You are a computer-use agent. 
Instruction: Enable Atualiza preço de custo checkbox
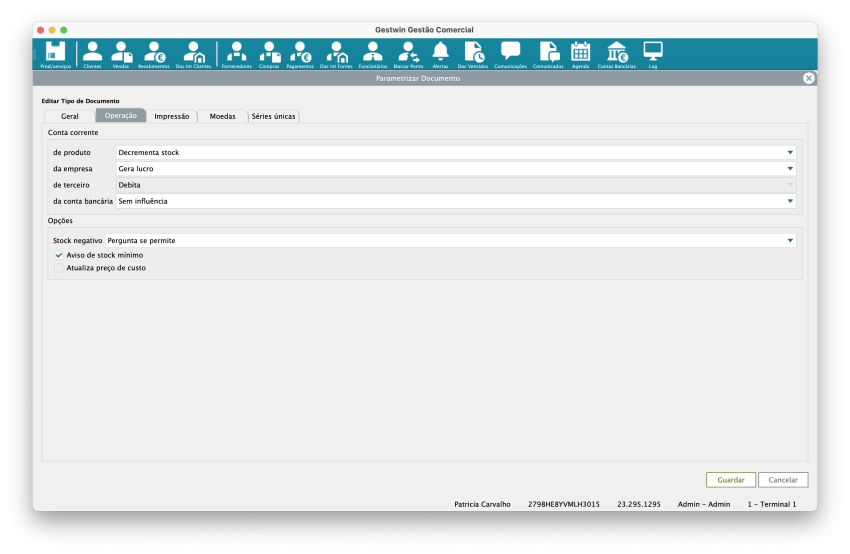pos(59,268)
